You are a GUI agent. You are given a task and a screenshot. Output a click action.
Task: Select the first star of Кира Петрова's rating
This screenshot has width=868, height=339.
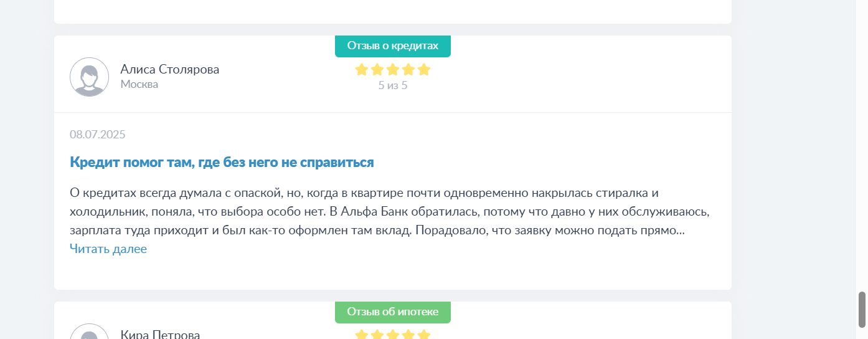tap(362, 335)
